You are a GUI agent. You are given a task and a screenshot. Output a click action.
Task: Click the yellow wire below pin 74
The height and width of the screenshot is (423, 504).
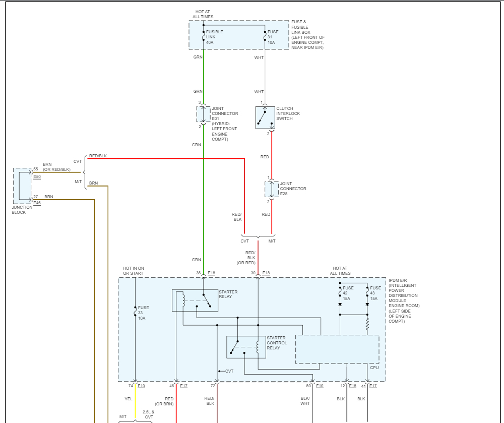(x=135, y=402)
